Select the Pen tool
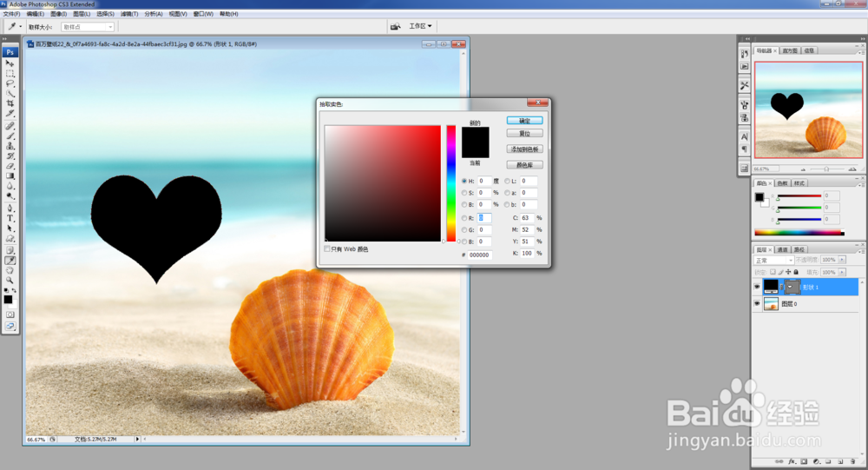This screenshot has width=868, height=470. 10,209
